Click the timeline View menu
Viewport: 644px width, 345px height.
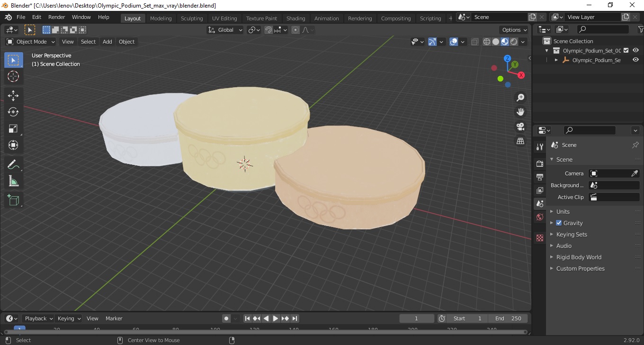(92, 318)
